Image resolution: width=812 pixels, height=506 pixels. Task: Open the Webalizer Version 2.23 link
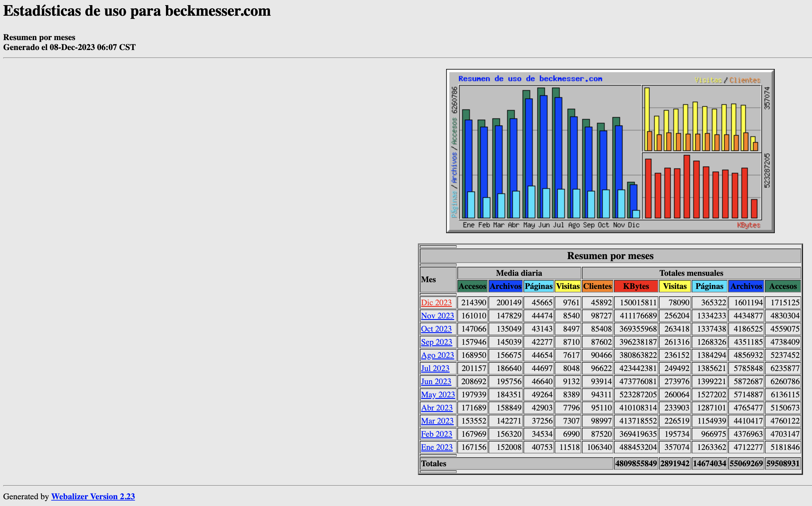[x=93, y=496]
